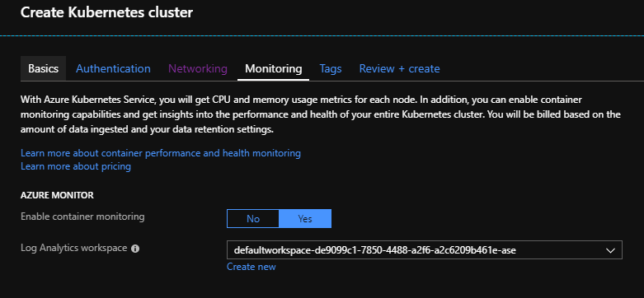
Task: Click the Log Analytics workspace label
Action: tap(74, 248)
